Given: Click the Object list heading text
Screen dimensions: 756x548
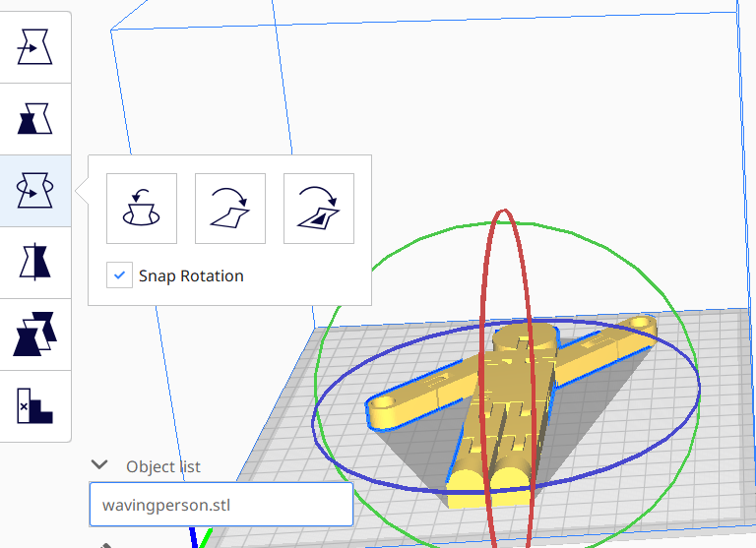Looking at the screenshot, I should point(164,466).
